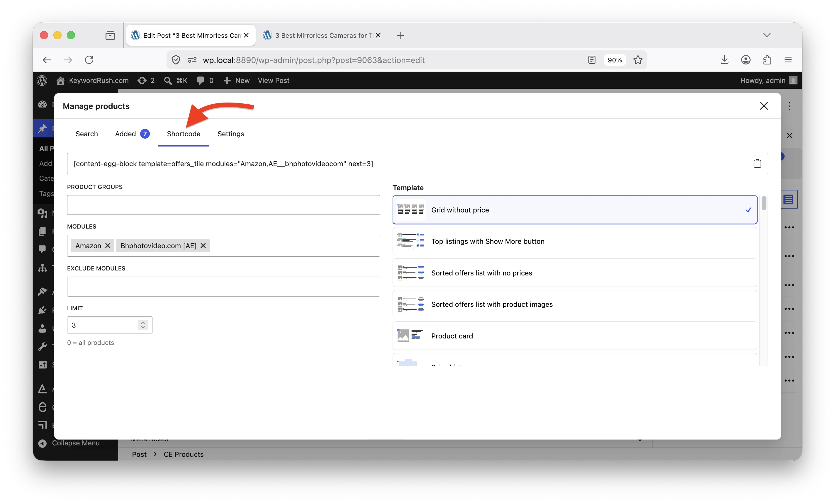Click the Post breadcrumb at the bottom
This screenshot has height=504, width=835.
pyautogui.click(x=139, y=454)
